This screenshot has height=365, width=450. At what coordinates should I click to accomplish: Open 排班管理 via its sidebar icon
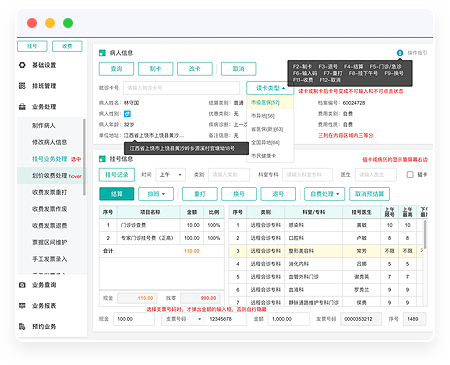pyautogui.click(x=22, y=86)
